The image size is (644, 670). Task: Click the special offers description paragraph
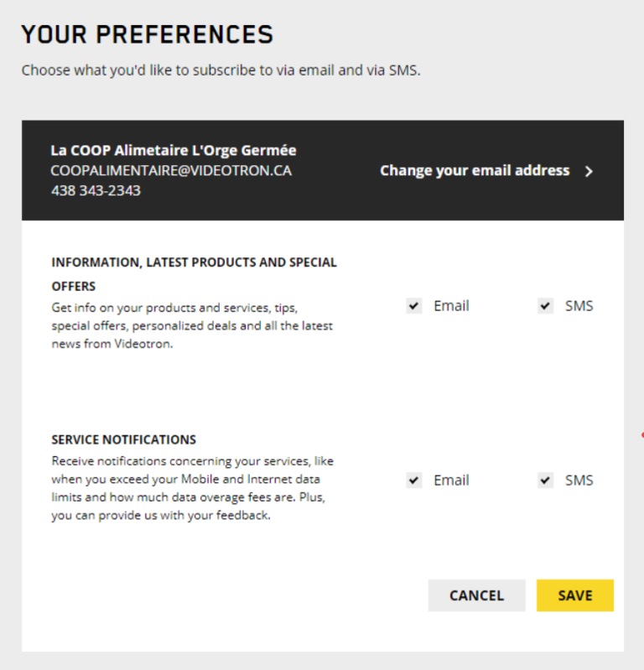click(192, 325)
